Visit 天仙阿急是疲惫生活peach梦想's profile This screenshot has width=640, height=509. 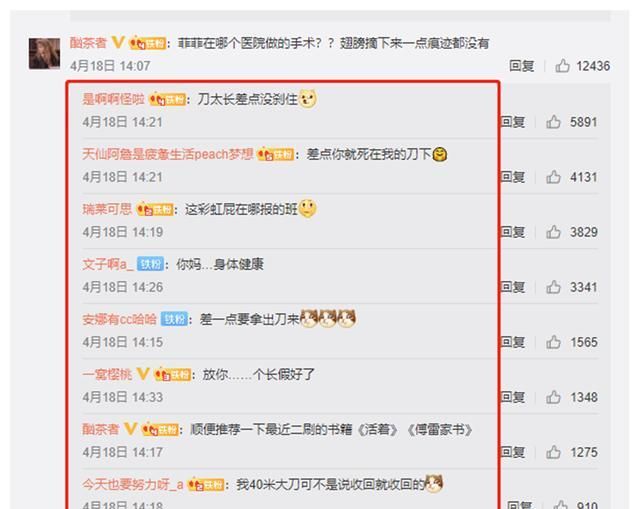click(x=168, y=154)
